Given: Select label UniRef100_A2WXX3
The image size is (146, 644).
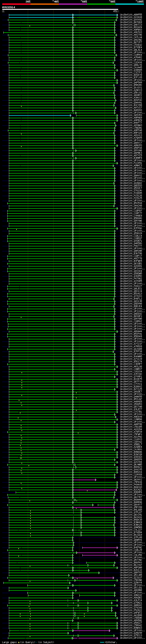Looking at the screenshot, I should 131,90.
